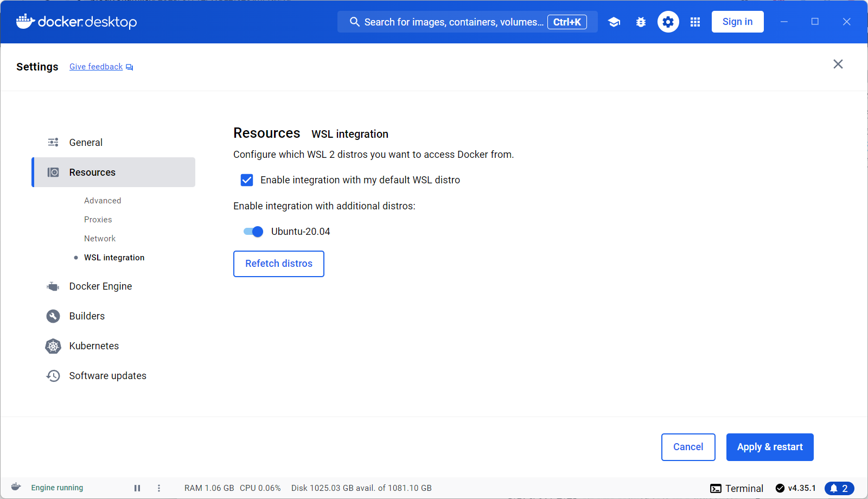Click Sign in button
This screenshot has width=868, height=499.
click(x=738, y=22)
